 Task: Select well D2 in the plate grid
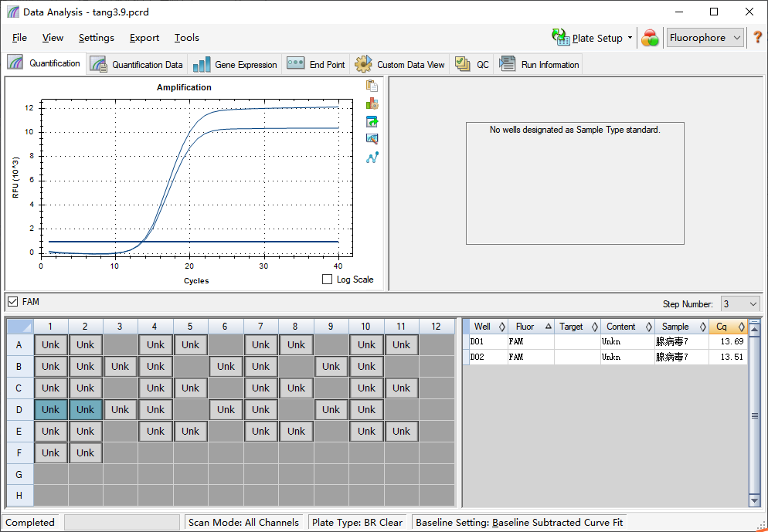[85, 410]
